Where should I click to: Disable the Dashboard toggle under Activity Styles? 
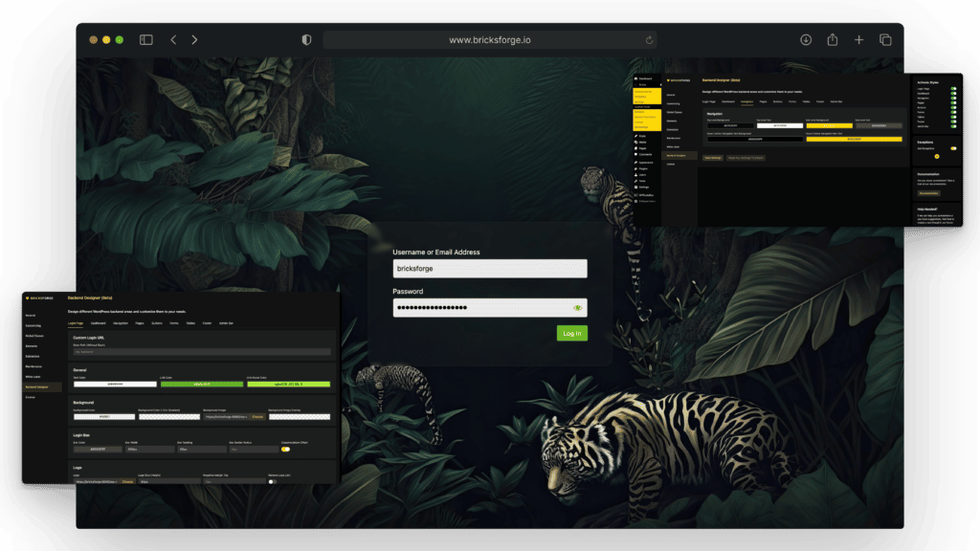coord(952,94)
